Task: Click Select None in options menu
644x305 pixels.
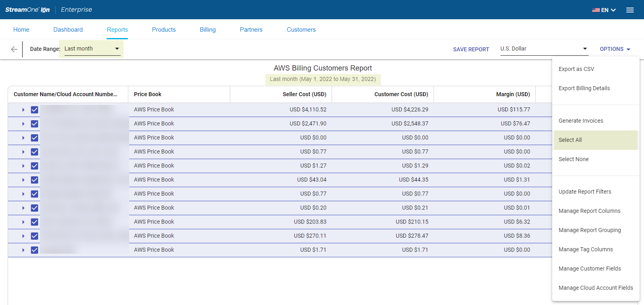Action: click(x=596, y=159)
